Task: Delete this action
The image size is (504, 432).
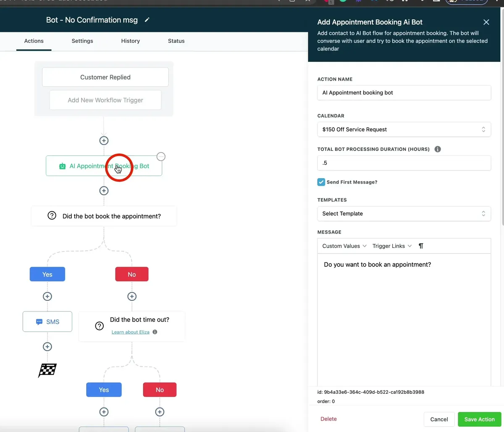Action: coord(328,419)
